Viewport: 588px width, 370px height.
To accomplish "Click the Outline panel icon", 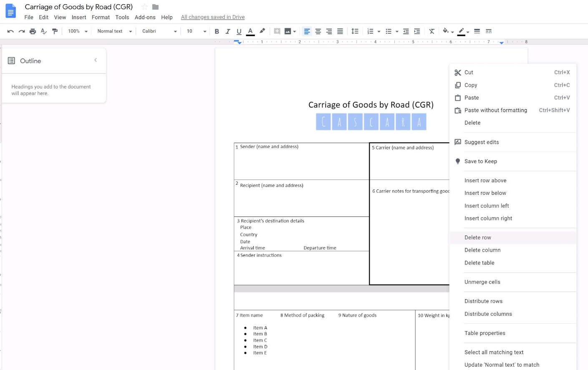I will (11, 61).
